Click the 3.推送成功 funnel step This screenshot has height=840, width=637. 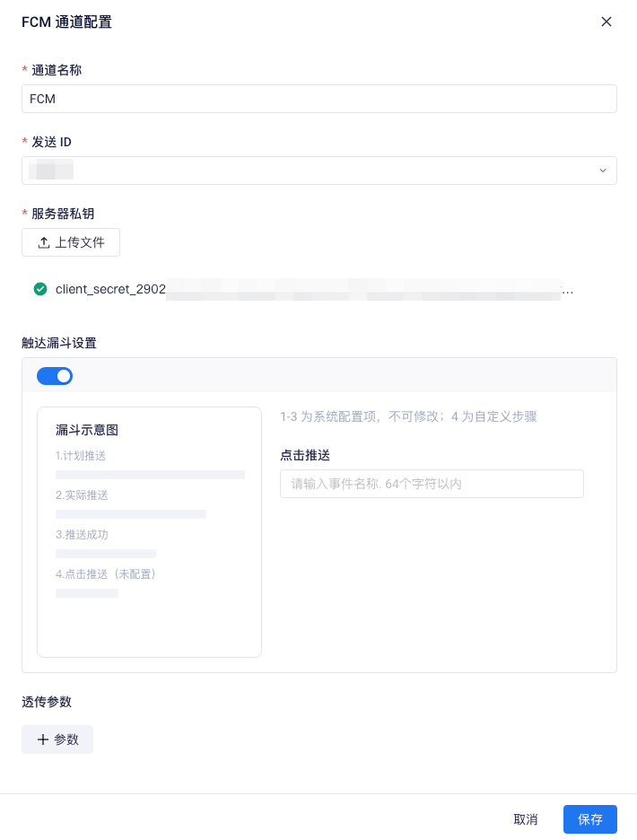(x=82, y=535)
